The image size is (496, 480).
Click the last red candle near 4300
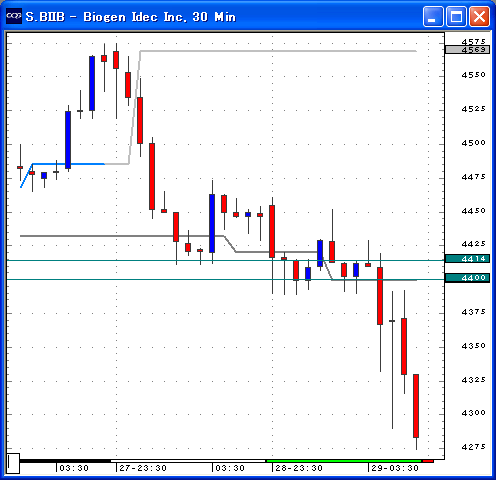[416, 406]
